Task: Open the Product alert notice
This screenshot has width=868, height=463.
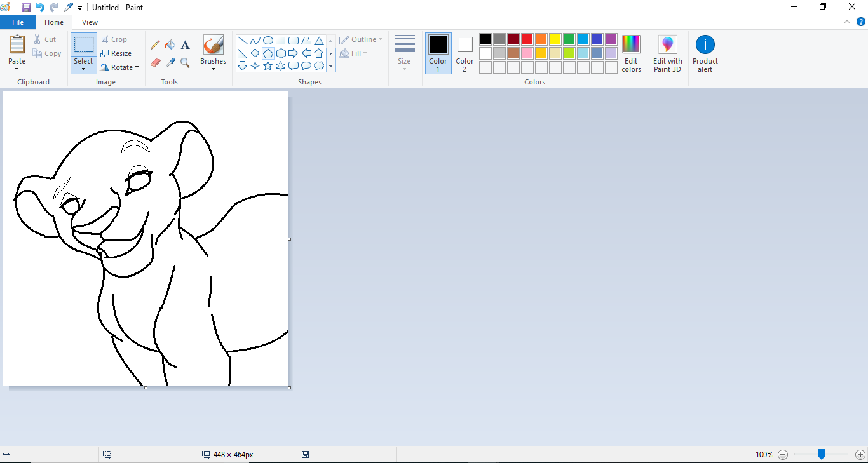Action: point(705,53)
